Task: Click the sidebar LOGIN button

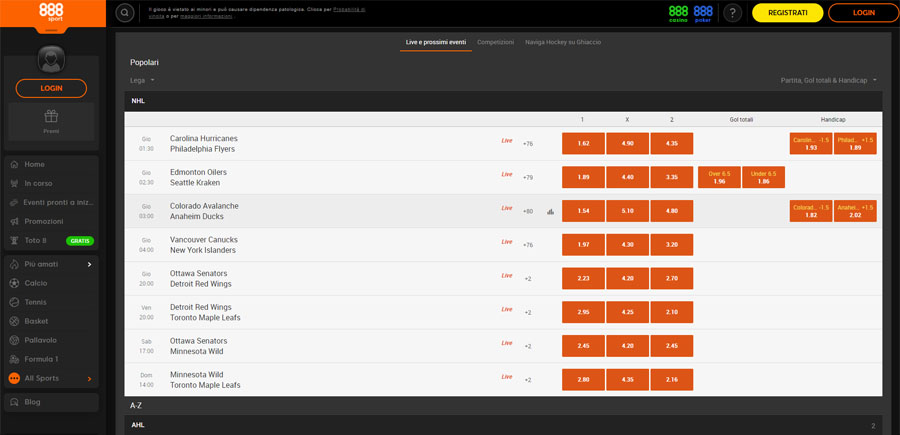Action: click(x=51, y=88)
